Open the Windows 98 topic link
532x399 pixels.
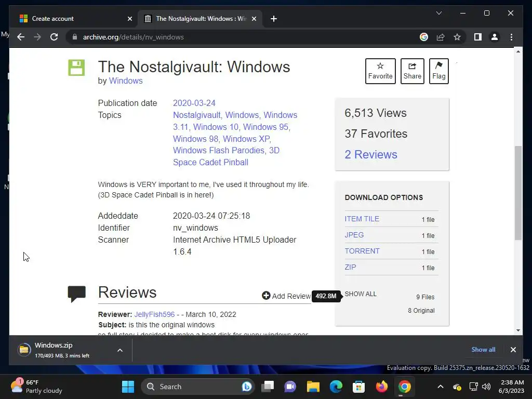(195, 139)
